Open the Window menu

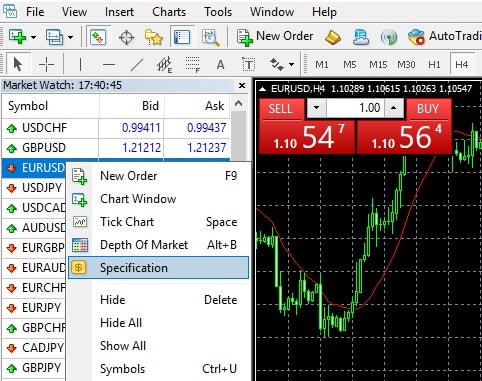click(272, 12)
